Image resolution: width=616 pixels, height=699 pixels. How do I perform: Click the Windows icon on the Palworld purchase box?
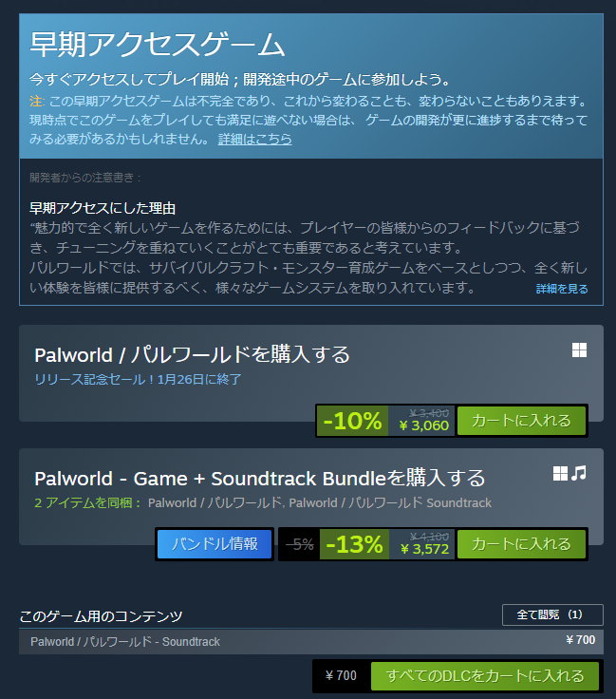click(x=579, y=350)
